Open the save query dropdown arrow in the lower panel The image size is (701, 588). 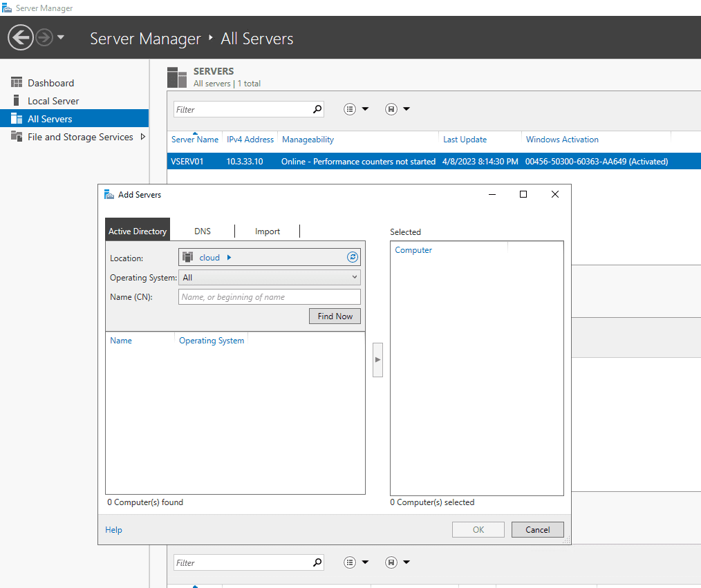(406, 562)
